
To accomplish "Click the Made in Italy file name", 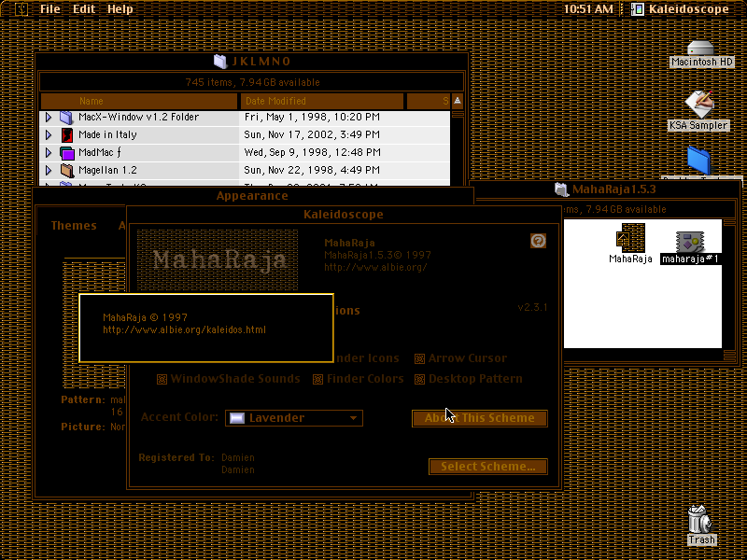I will coord(107,134).
